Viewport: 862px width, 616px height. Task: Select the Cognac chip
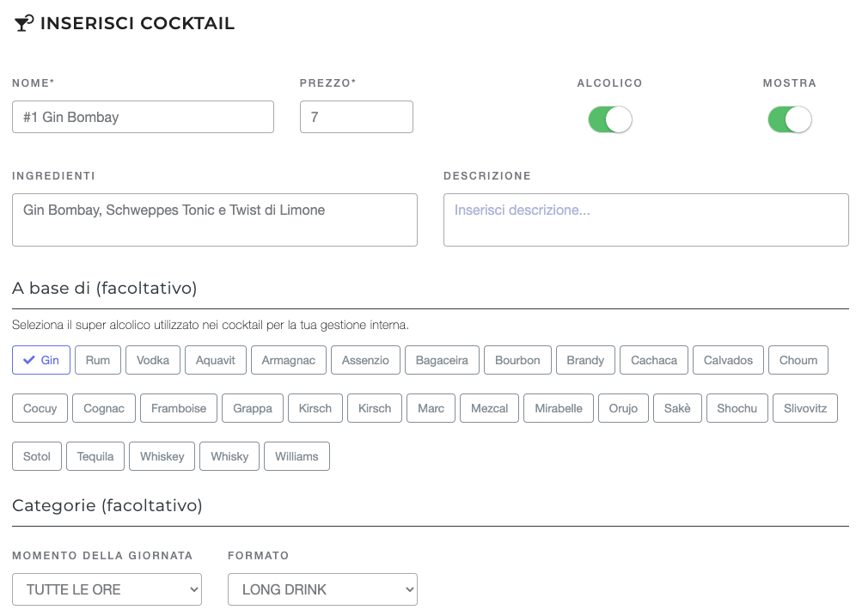(x=104, y=408)
